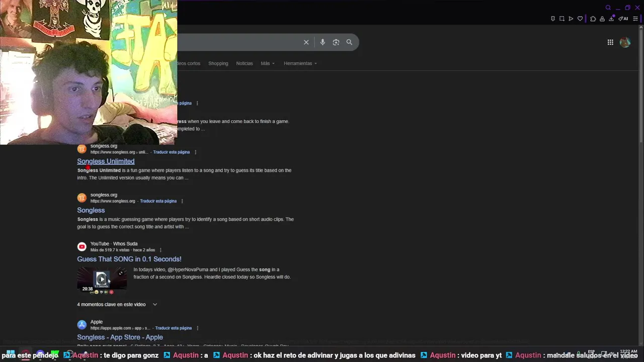Open the browser account profile icon
This screenshot has width=644, height=362.
click(x=602, y=19)
